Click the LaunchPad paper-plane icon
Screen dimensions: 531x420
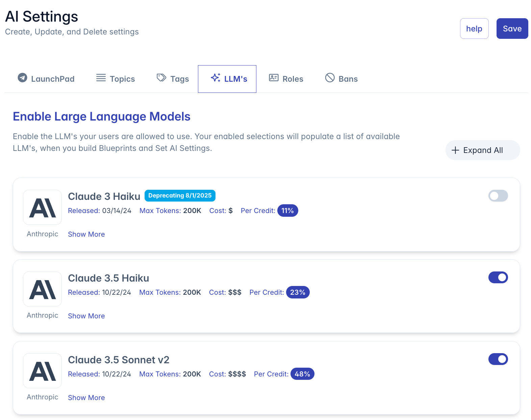tap(22, 78)
